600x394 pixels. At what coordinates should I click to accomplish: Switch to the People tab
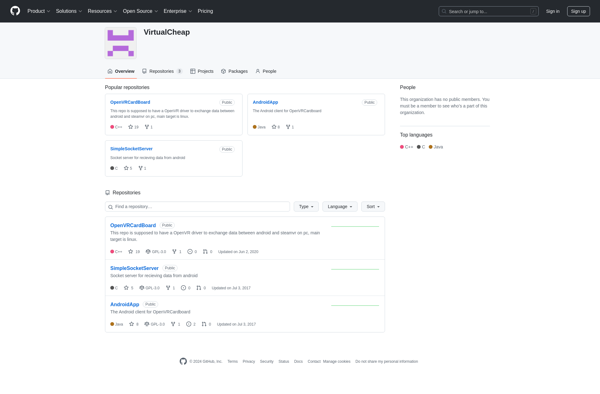pos(266,71)
